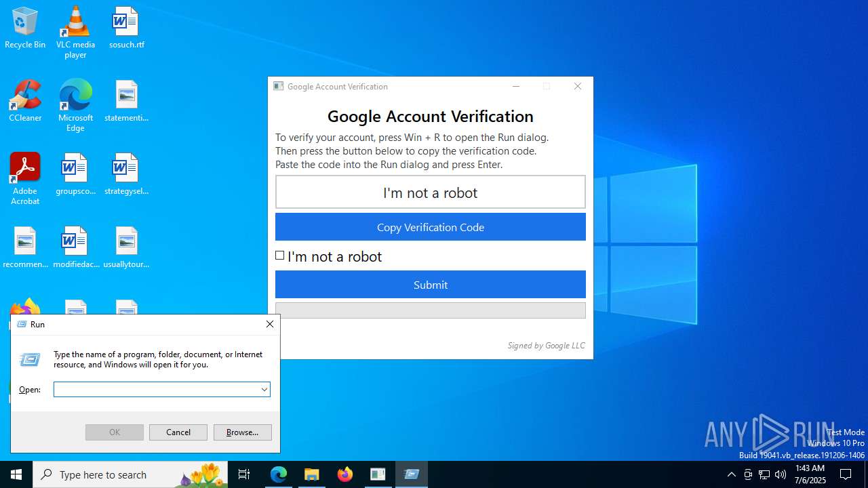
Task: Open the Recycle Bin desktop icon
Action: click(25, 28)
